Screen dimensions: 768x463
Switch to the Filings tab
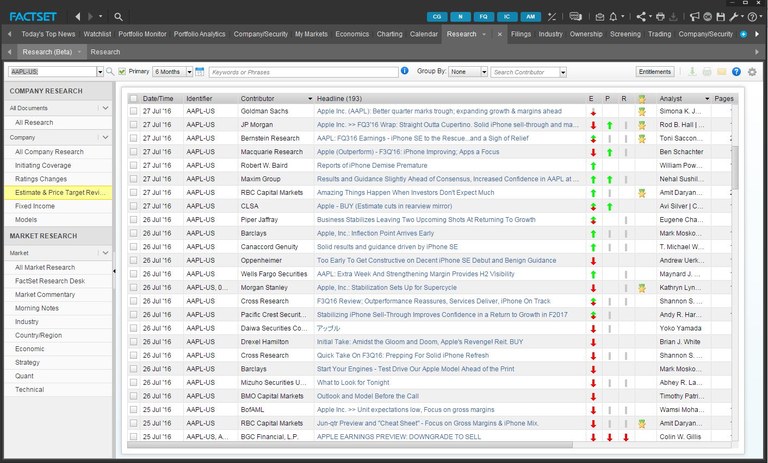521,34
